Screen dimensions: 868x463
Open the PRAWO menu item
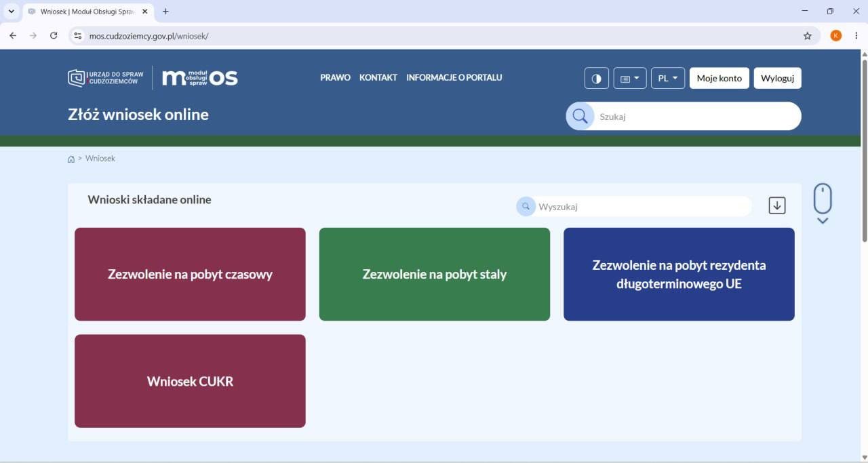pos(335,77)
